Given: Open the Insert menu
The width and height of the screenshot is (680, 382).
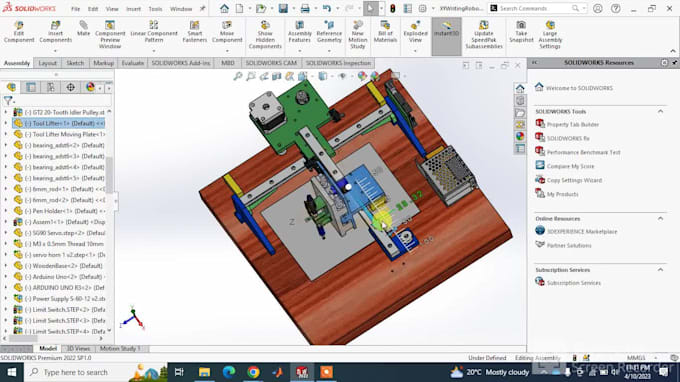Looking at the screenshot, I should coord(133,9).
